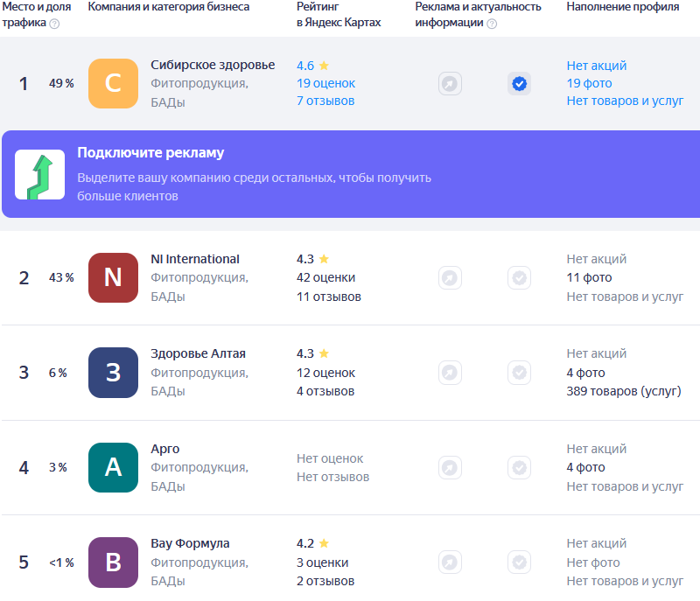700x601 pixels.
Task: Click the help icon beside 'Реклама и актуальность информации'
Action: point(492,24)
